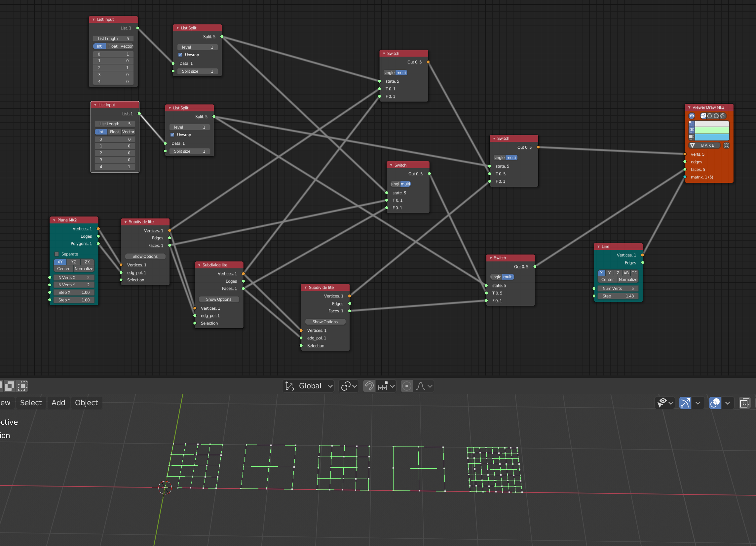Image resolution: width=756 pixels, height=546 pixels.
Task: Open the snap increment options dropdown
Action: click(x=386, y=386)
